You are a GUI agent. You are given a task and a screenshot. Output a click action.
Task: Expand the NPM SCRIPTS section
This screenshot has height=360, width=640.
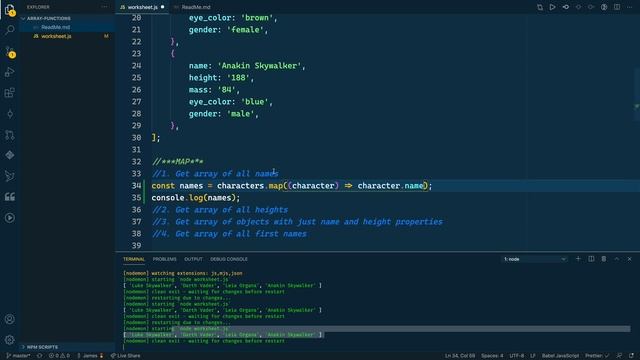42,347
